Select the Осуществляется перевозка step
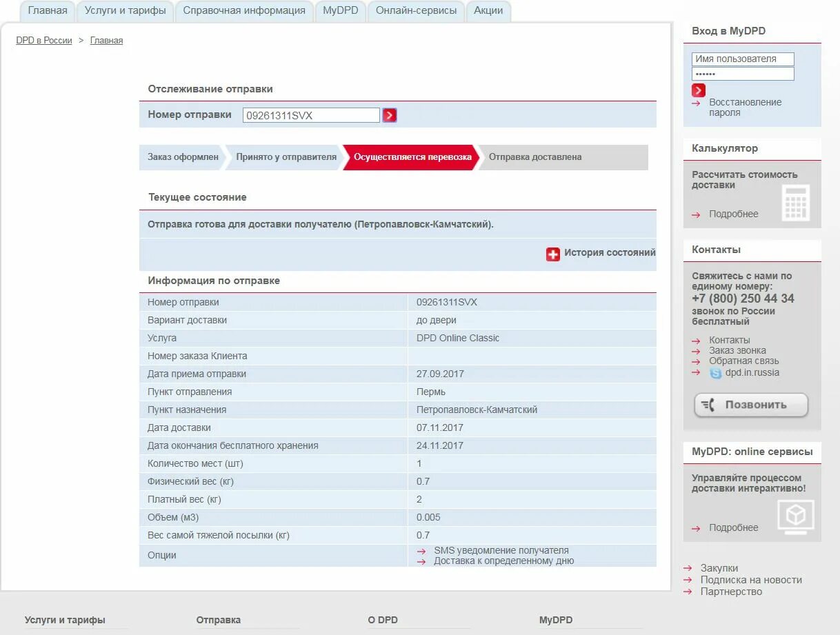The image size is (840, 635). tap(412, 157)
